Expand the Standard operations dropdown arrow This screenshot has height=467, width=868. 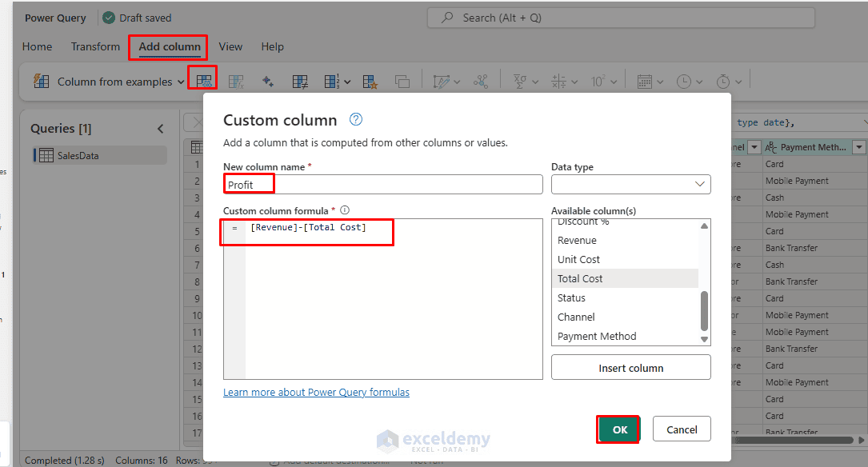pyautogui.click(x=574, y=82)
